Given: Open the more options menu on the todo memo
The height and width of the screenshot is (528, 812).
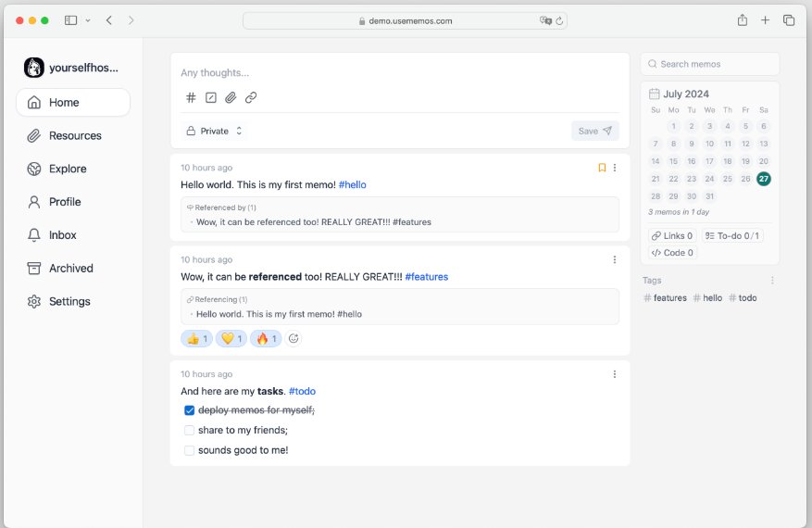Looking at the screenshot, I should pos(615,374).
